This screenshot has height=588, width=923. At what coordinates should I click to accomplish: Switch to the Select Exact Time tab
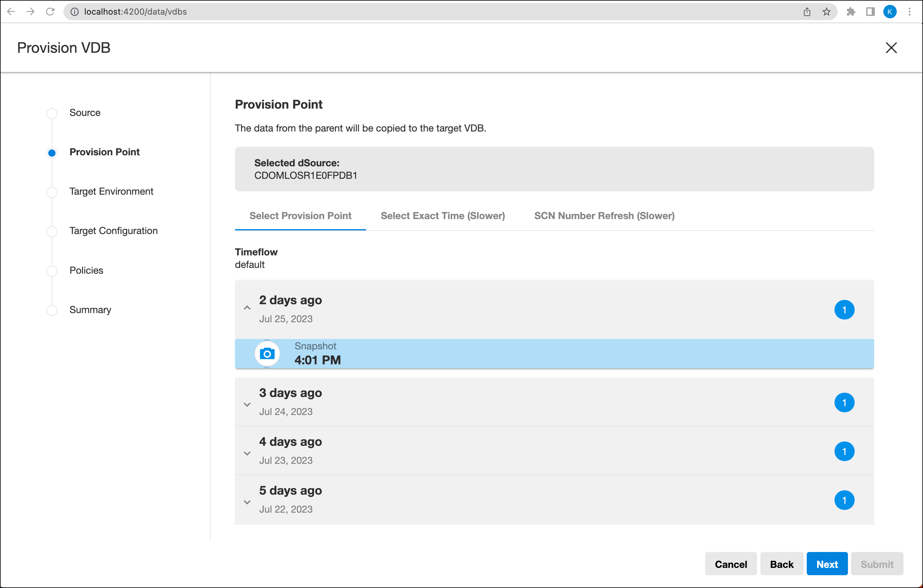pos(443,216)
